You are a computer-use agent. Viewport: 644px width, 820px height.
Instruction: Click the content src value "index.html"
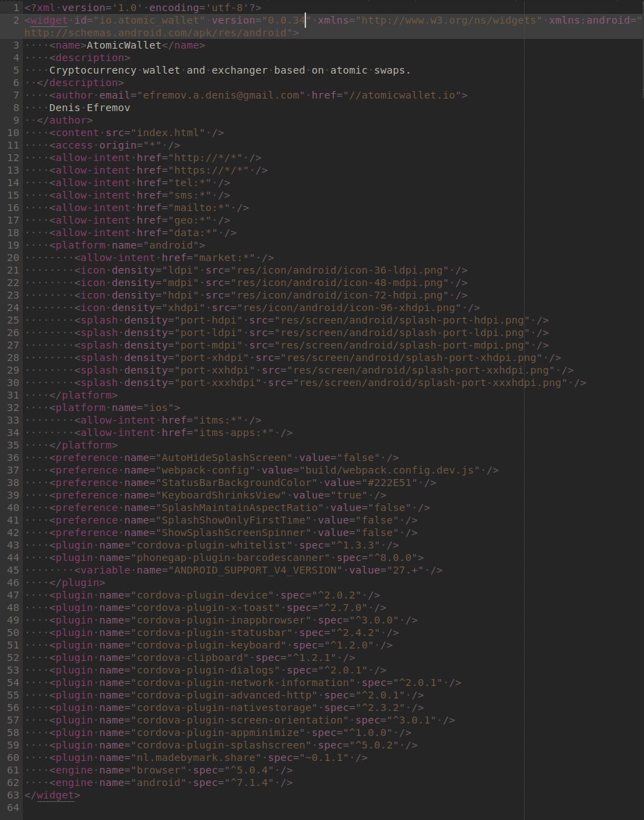point(168,133)
